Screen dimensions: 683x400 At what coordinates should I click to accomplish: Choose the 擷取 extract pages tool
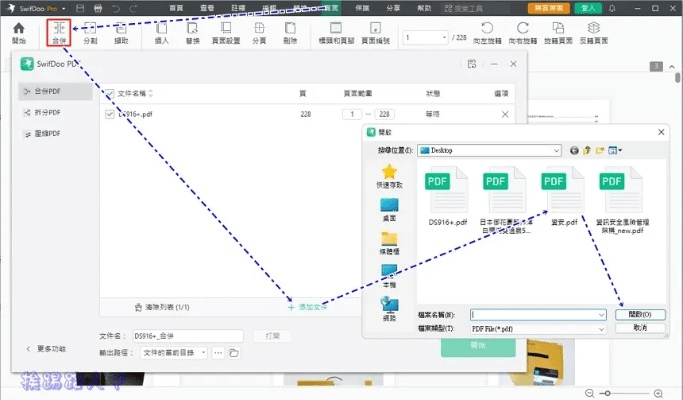pyautogui.click(x=121, y=33)
